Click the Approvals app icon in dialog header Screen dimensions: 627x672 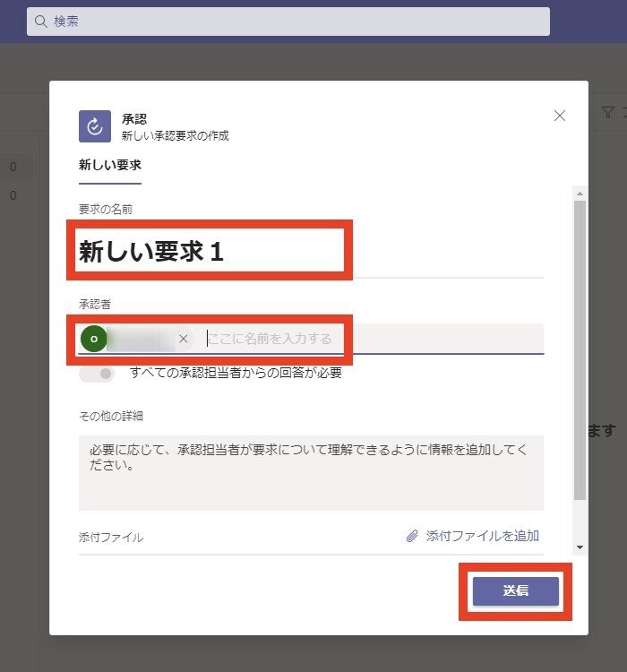[x=95, y=126]
